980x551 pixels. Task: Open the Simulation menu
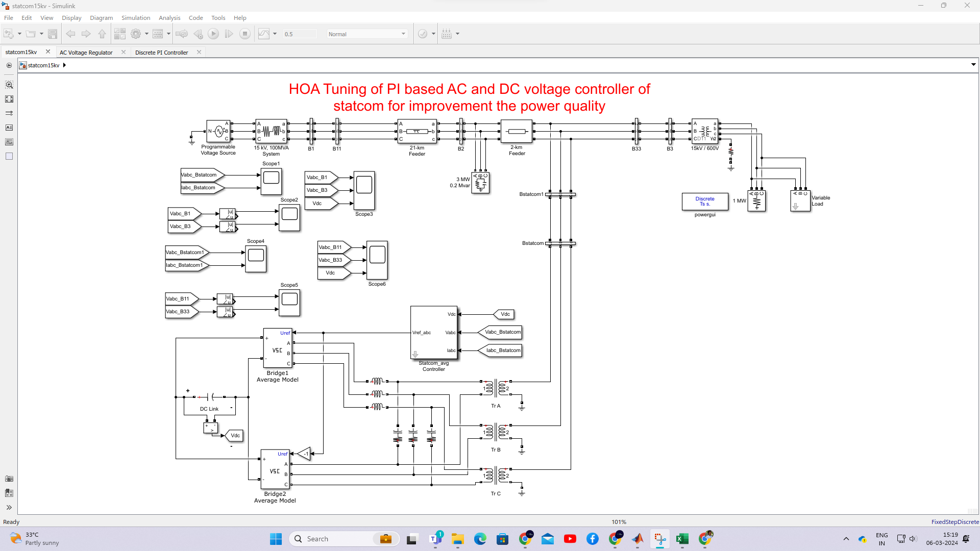click(135, 17)
